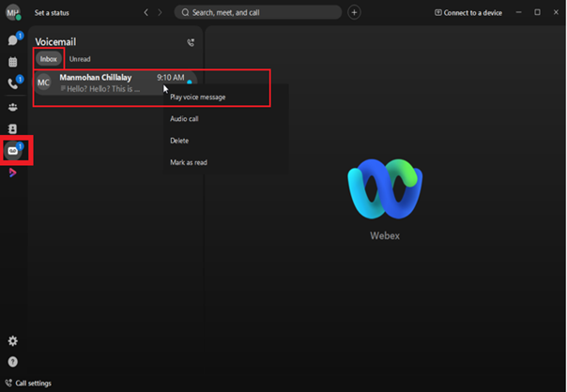Image resolution: width=567 pixels, height=392 pixels.
Task: Click the 9:10 AM timestamp
Action: coord(170,77)
